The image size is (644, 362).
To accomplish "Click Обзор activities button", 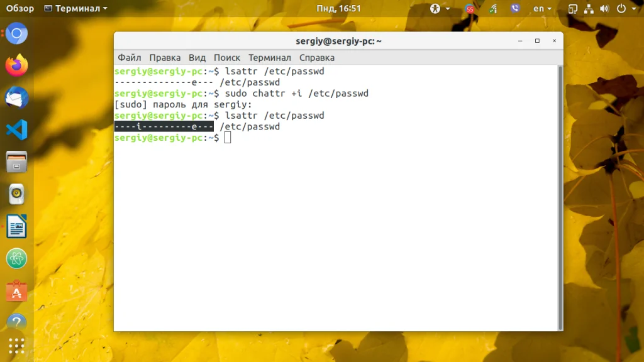I will point(19,8).
